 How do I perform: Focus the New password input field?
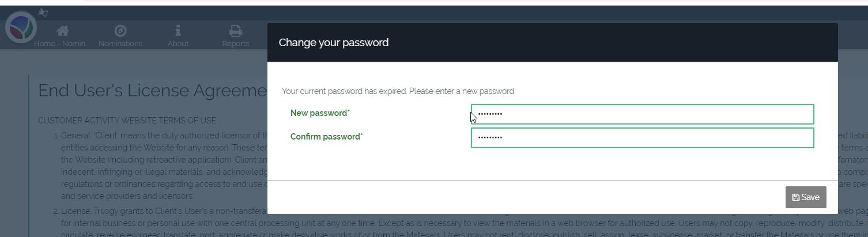tap(642, 114)
